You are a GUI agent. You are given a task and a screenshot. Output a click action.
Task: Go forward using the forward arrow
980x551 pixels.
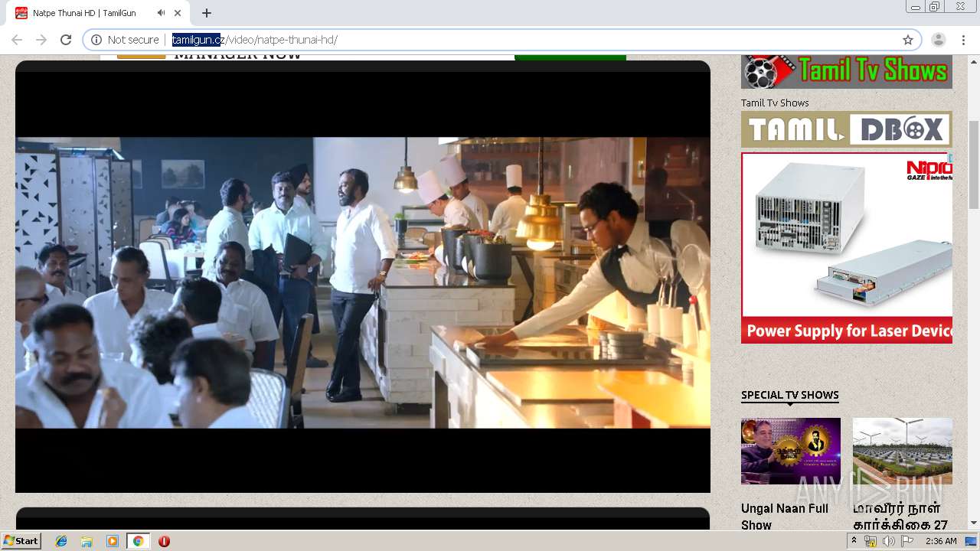click(x=41, y=40)
